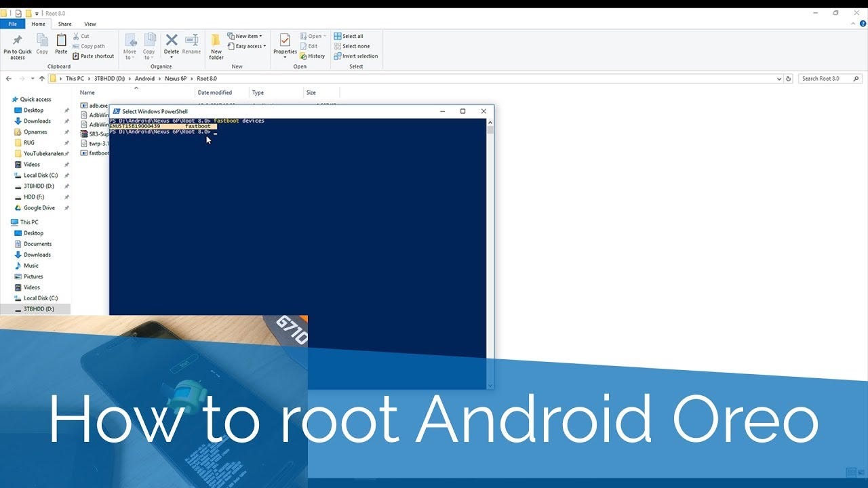868x488 pixels.
Task: Click the New folder icon
Action: [216, 40]
